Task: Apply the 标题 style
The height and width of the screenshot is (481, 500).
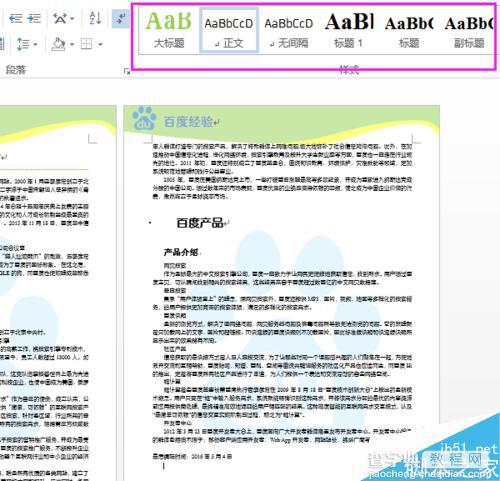Action: 409,30
